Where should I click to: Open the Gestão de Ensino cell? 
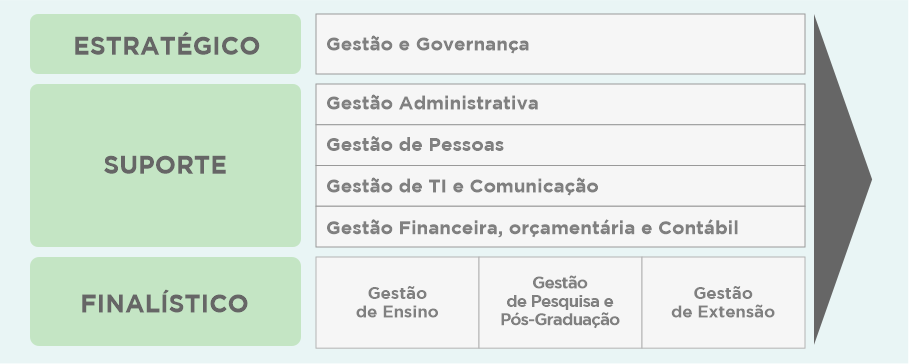point(397,303)
